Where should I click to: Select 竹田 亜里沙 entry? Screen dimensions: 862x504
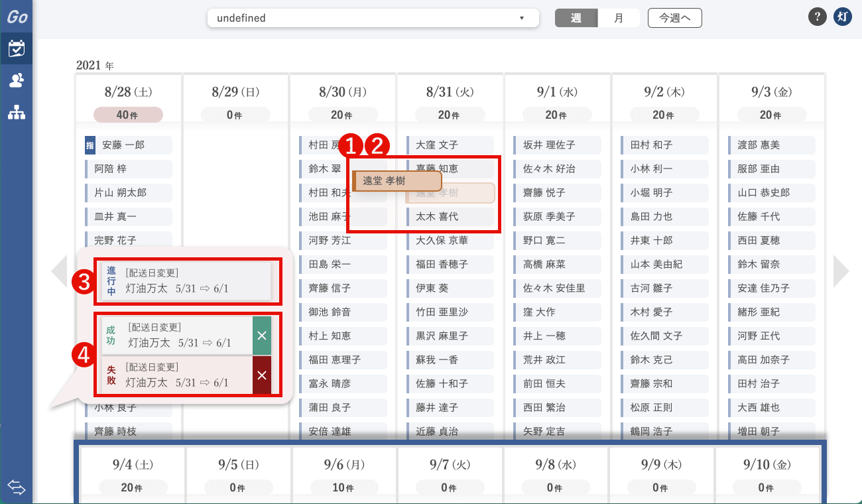450,312
